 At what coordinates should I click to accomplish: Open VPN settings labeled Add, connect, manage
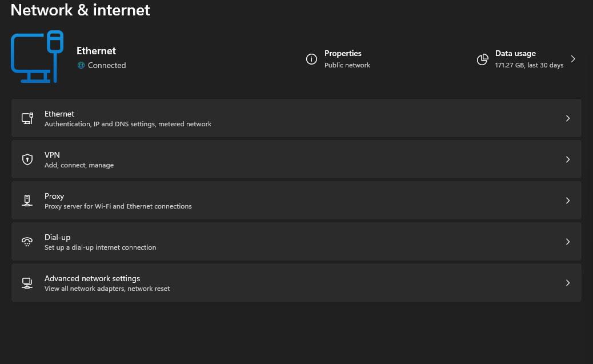[x=79, y=165]
